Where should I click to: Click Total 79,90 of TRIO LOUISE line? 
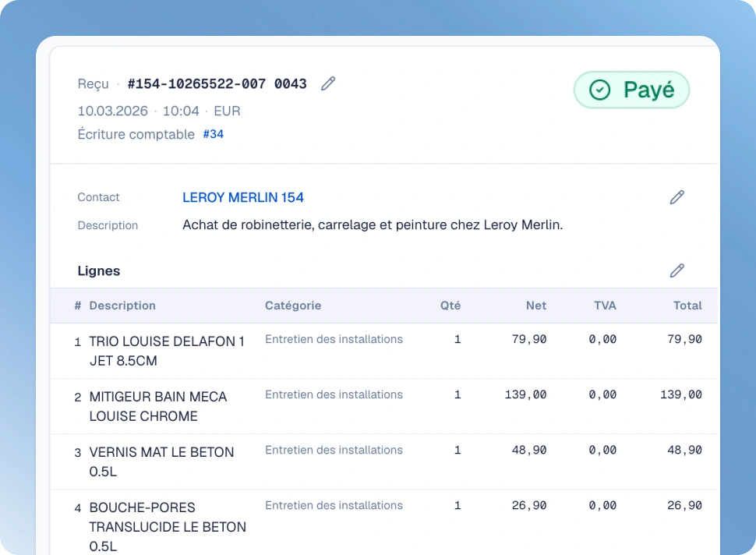pos(684,339)
